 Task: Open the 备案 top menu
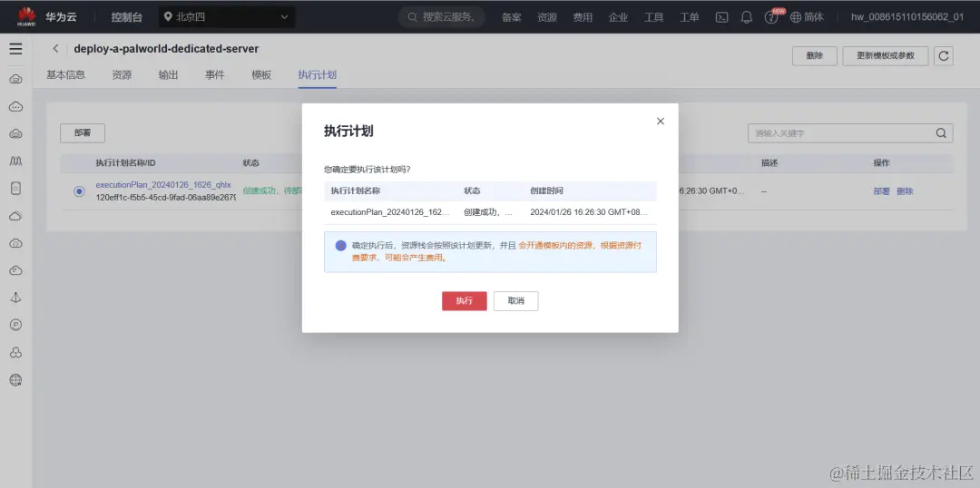(x=511, y=17)
